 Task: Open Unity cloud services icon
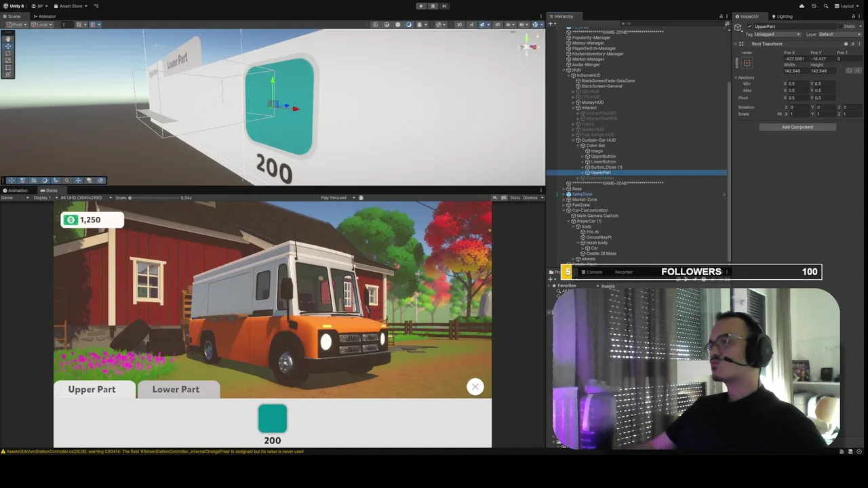click(x=802, y=6)
